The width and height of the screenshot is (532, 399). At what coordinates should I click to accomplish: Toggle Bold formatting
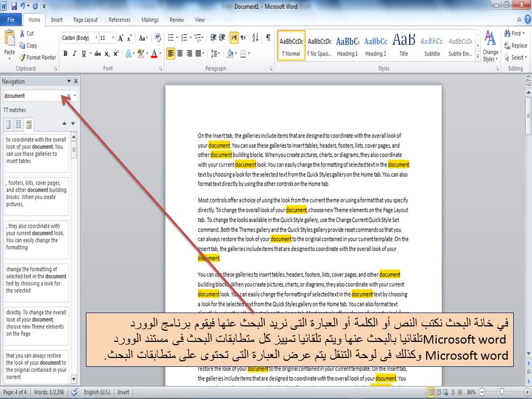tap(65, 54)
